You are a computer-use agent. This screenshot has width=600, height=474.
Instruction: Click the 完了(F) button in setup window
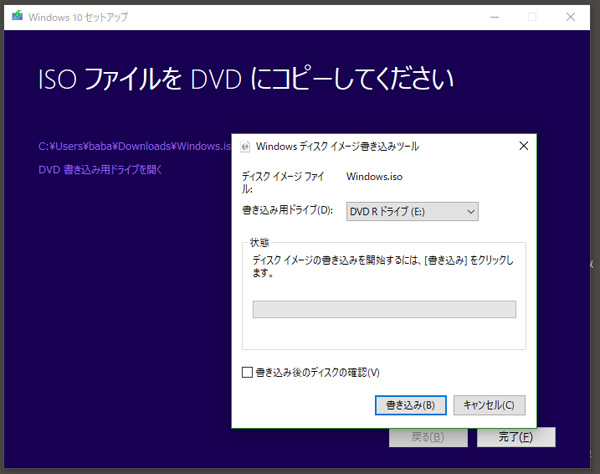click(516, 437)
